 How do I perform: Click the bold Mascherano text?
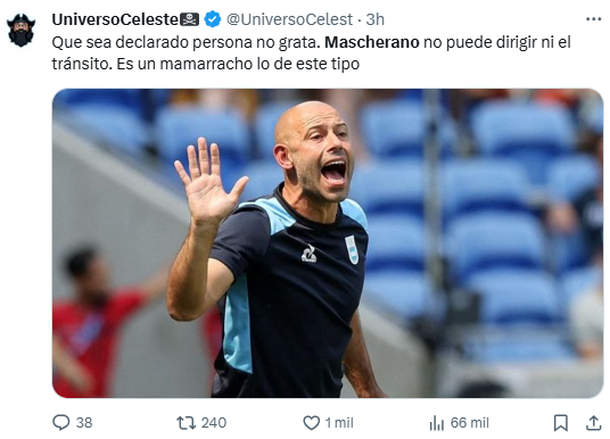coord(372,42)
